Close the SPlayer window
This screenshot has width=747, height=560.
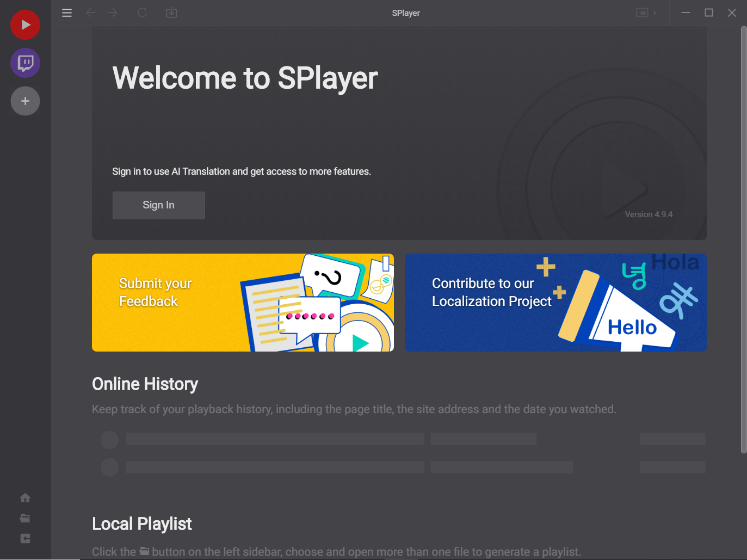tap(732, 13)
